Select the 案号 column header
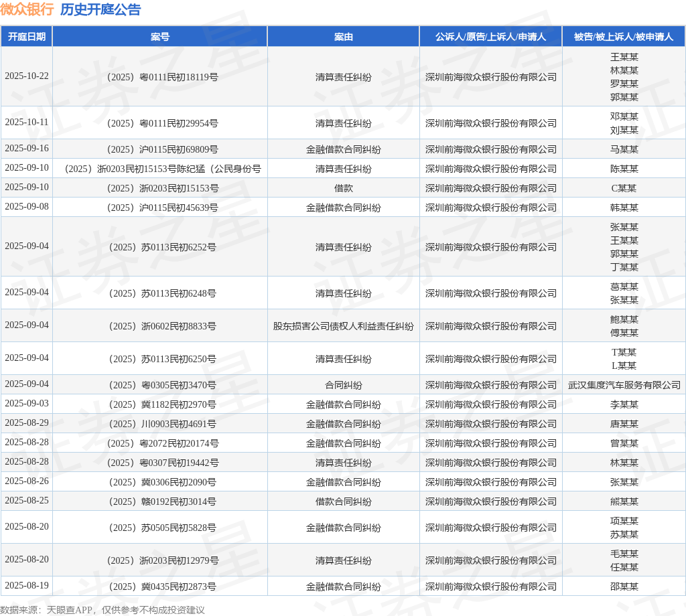The image size is (686, 616). click(x=159, y=37)
